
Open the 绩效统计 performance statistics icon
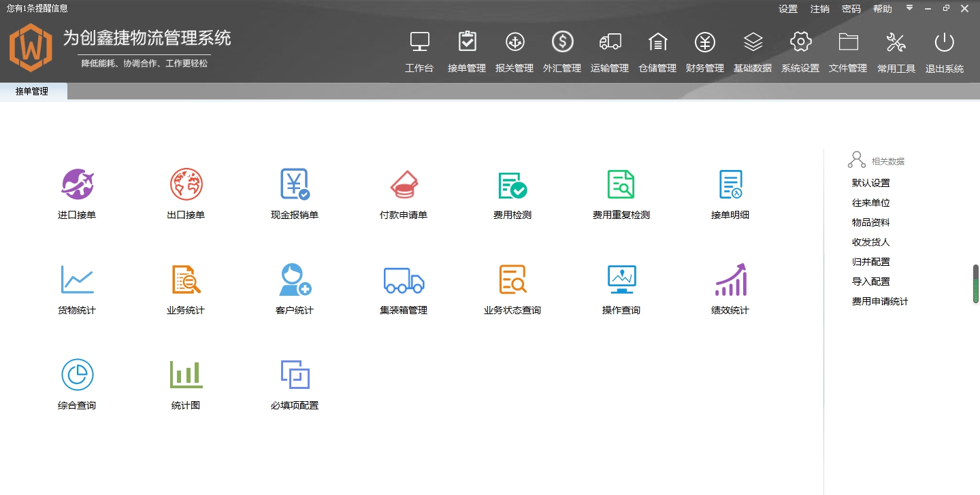click(728, 288)
